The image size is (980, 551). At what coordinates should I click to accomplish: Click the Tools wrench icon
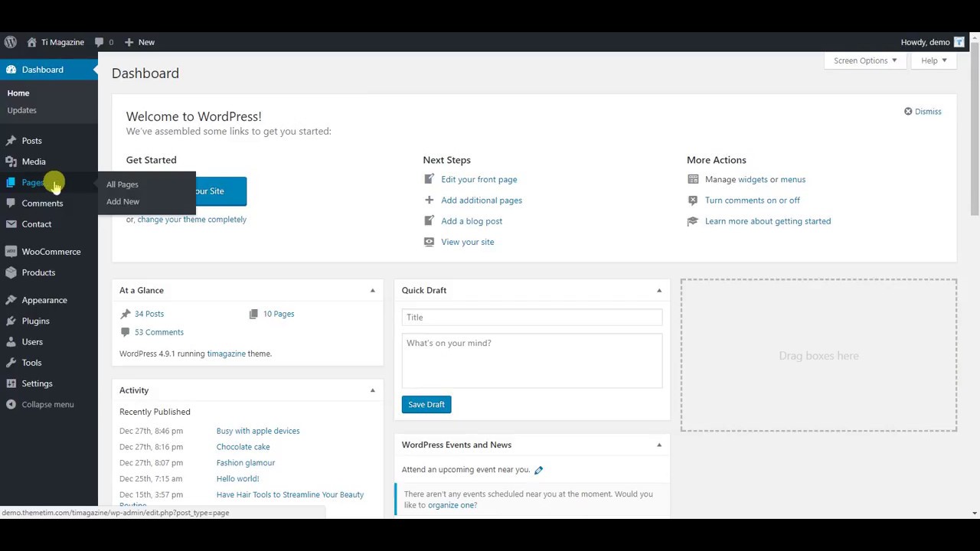[x=11, y=363]
